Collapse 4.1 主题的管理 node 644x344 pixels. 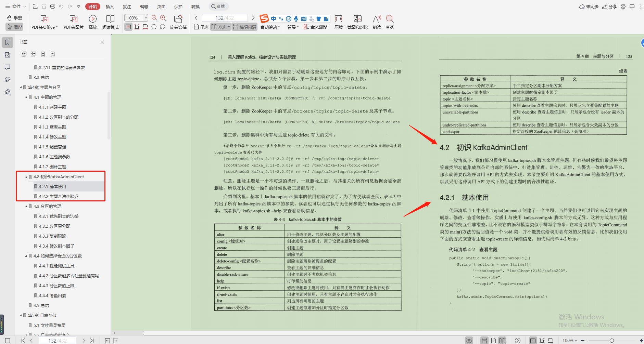(26, 97)
